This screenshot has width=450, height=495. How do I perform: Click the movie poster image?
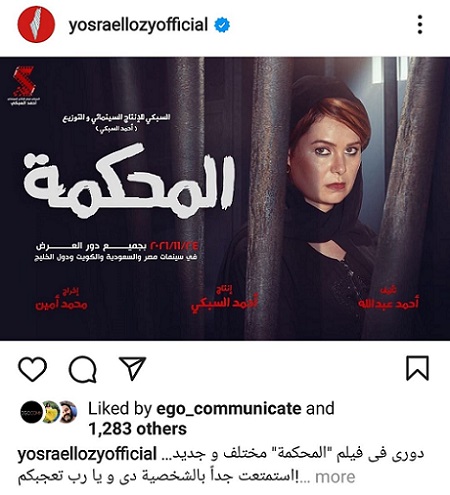(225, 199)
